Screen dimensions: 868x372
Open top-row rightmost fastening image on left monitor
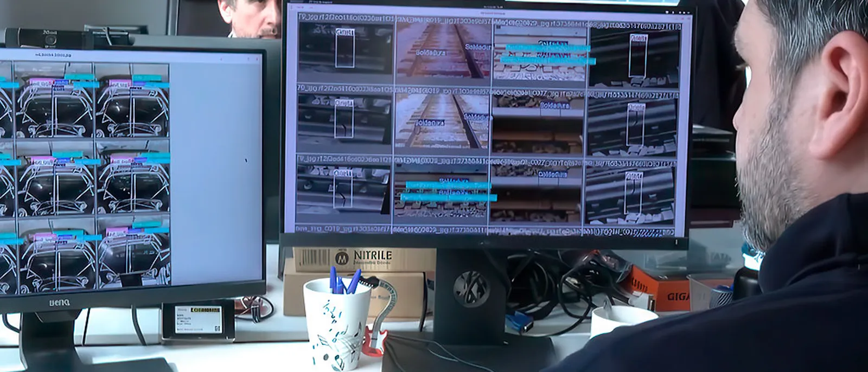[132, 100]
